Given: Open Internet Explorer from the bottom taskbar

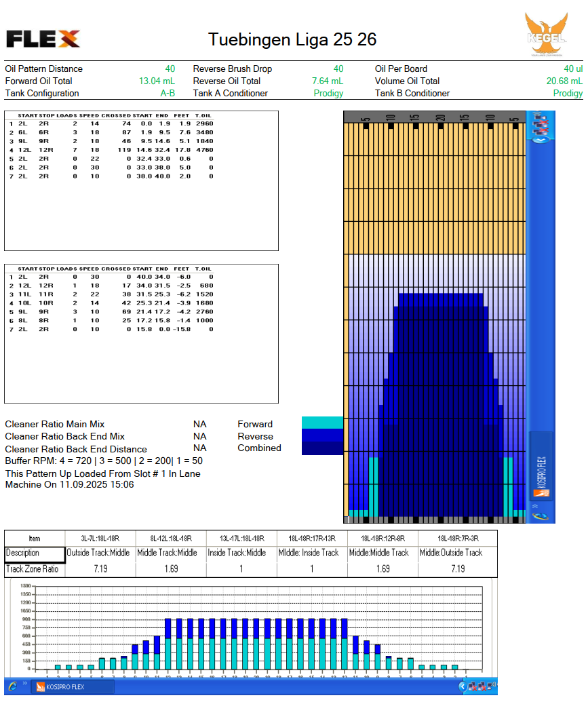Looking at the screenshot, I should click(12, 687).
